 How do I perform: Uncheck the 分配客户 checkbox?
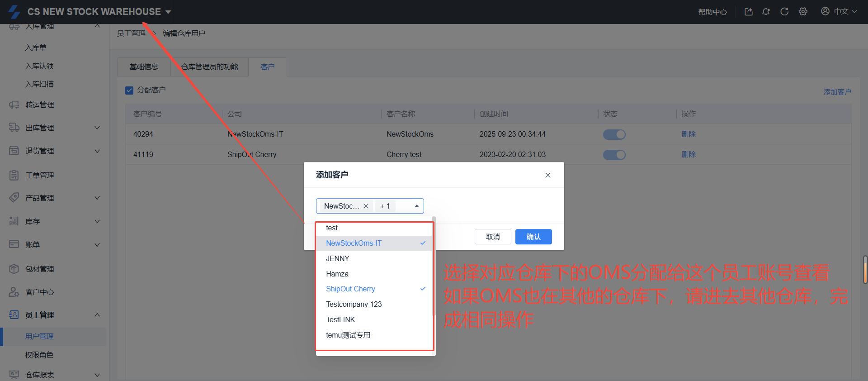(x=129, y=90)
